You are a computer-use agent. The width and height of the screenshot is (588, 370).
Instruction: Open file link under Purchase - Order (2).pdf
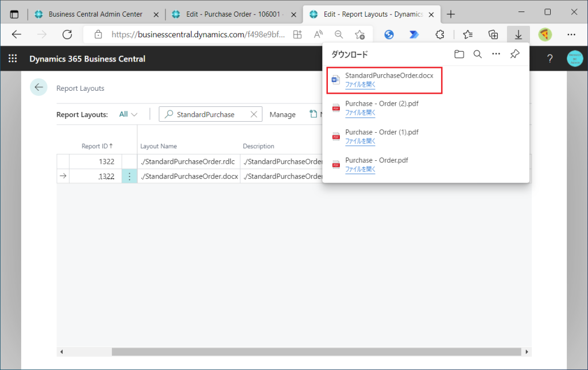click(x=360, y=113)
